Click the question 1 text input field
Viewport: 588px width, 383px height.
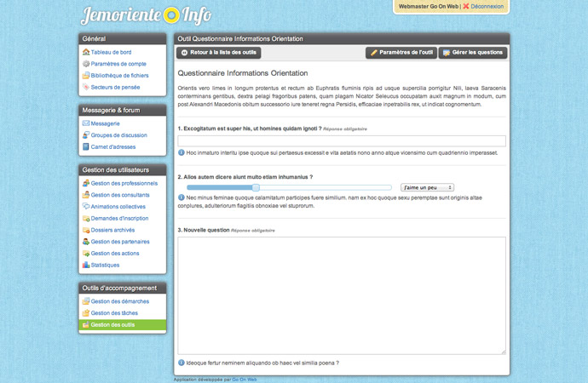click(x=342, y=140)
